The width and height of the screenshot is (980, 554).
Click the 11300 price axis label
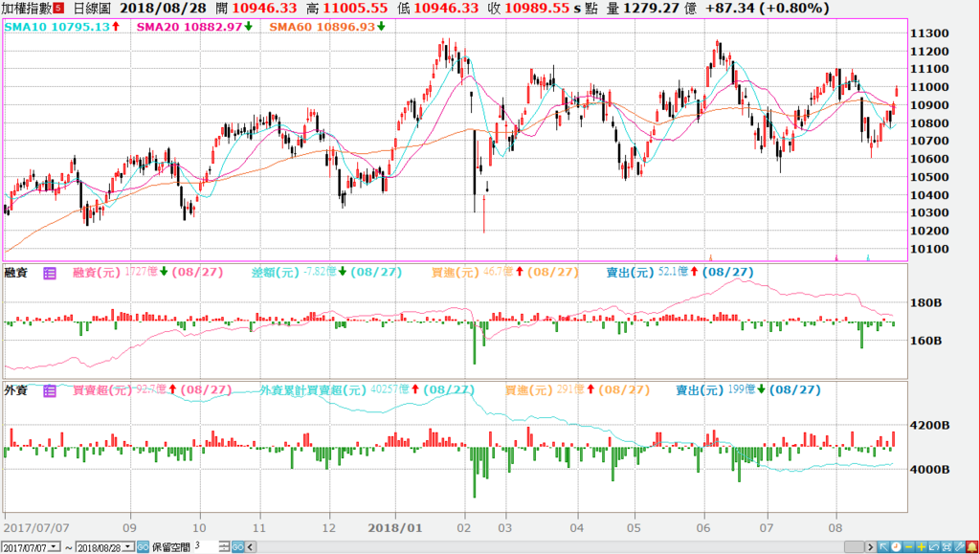(x=930, y=33)
